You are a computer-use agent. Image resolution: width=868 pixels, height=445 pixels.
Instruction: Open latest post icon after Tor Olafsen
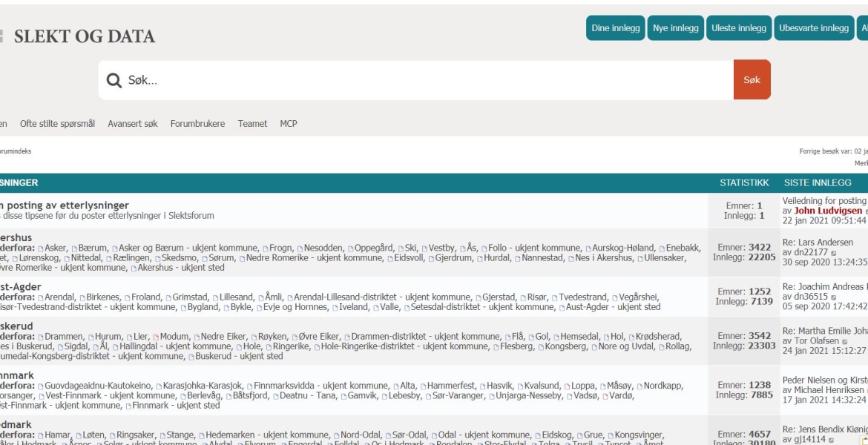click(x=845, y=341)
